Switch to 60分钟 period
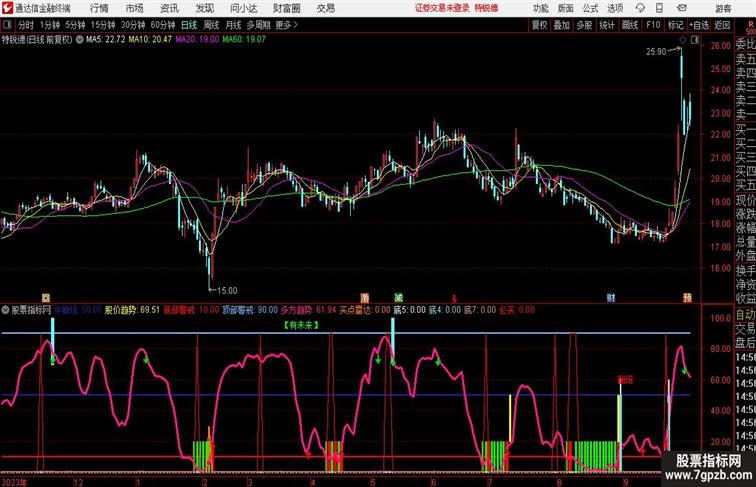This screenshot has width=756, height=487. click(x=163, y=25)
